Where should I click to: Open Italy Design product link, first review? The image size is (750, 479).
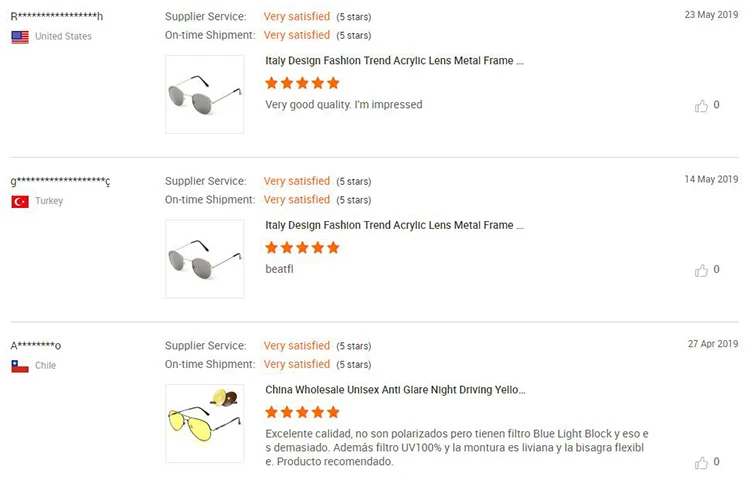pos(394,61)
